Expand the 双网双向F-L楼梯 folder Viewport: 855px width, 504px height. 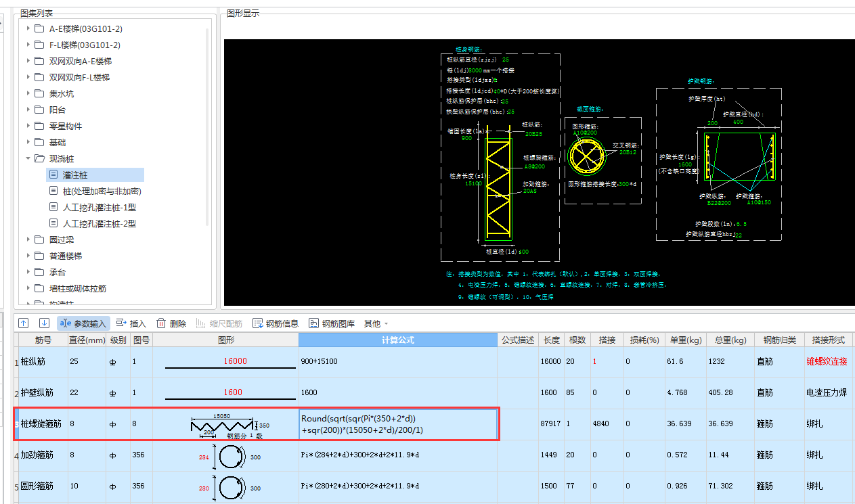pos(28,77)
